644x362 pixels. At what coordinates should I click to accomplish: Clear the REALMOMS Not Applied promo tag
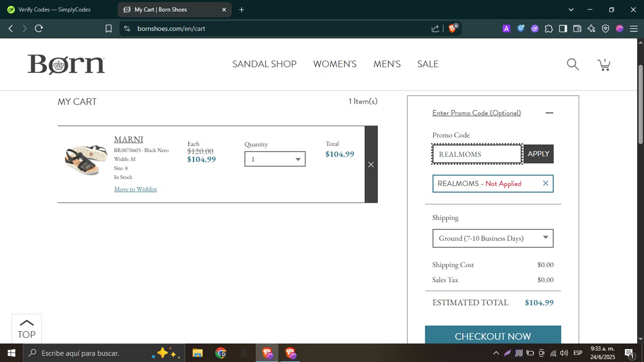coord(545,183)
